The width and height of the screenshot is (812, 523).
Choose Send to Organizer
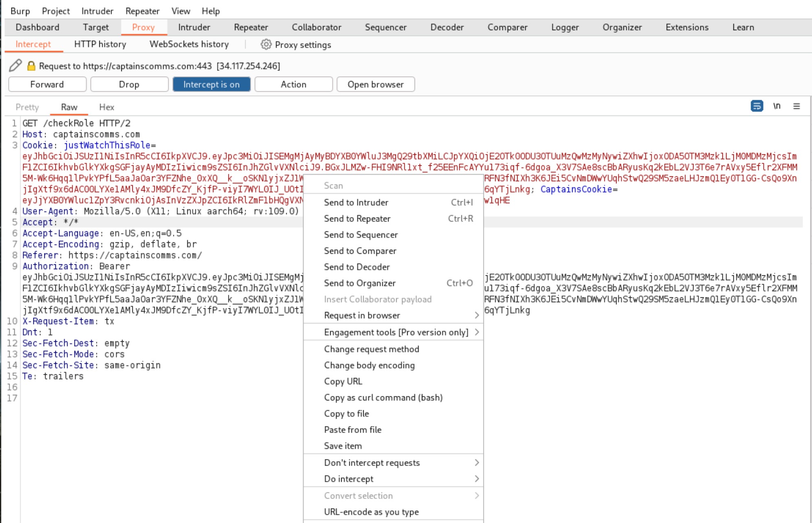click(x=393, y=283)
